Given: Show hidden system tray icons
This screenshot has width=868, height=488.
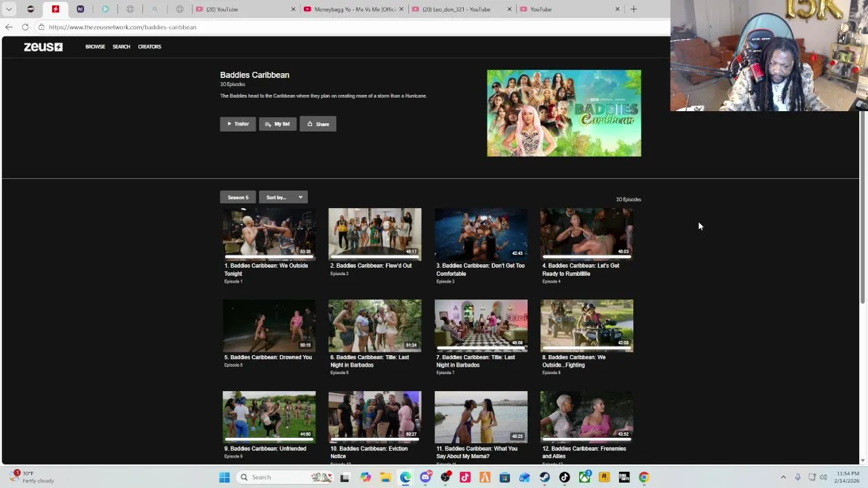Looking at the screenshot, I should pyautogui.click(x=783, y=477).
